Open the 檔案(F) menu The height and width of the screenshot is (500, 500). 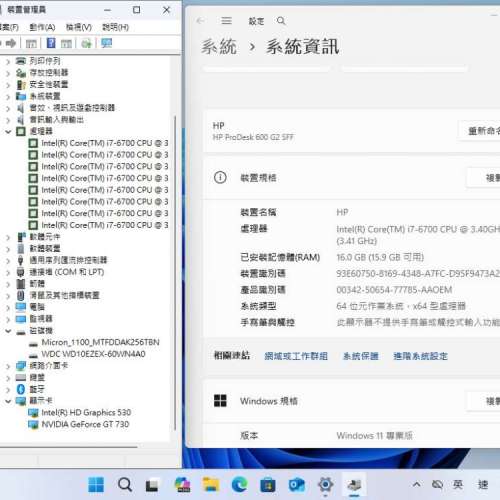(9, 27)
